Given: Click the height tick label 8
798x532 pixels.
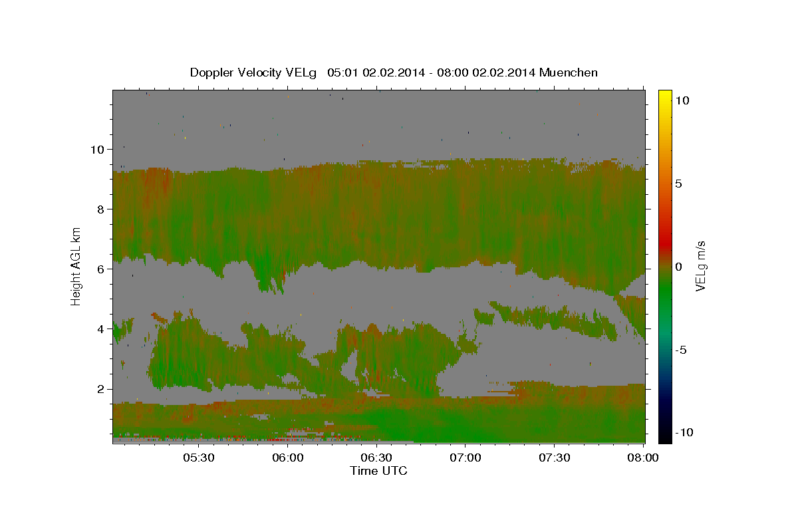Looking at the screenshot, I should click(101, 209).
